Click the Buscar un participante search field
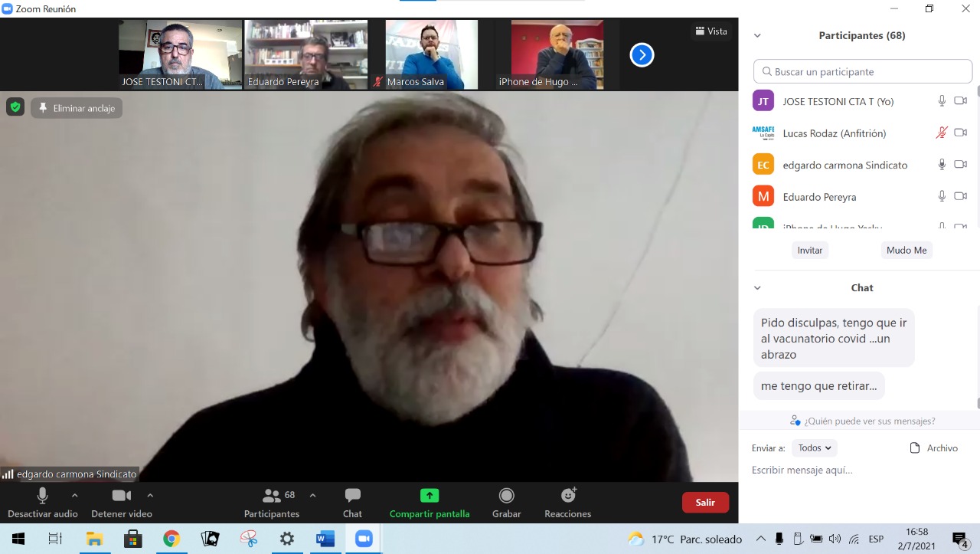The height and width of the screenshot is (554, 980). pyautogui.click(x=863, y=72)
